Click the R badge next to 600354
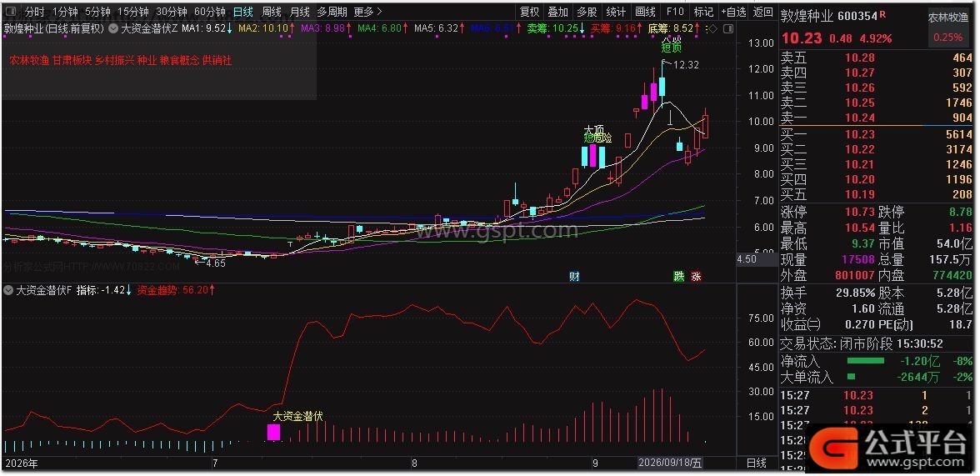The height and width of the screenshot is (476, 980). pyautogui.click(x=882, y=14)
